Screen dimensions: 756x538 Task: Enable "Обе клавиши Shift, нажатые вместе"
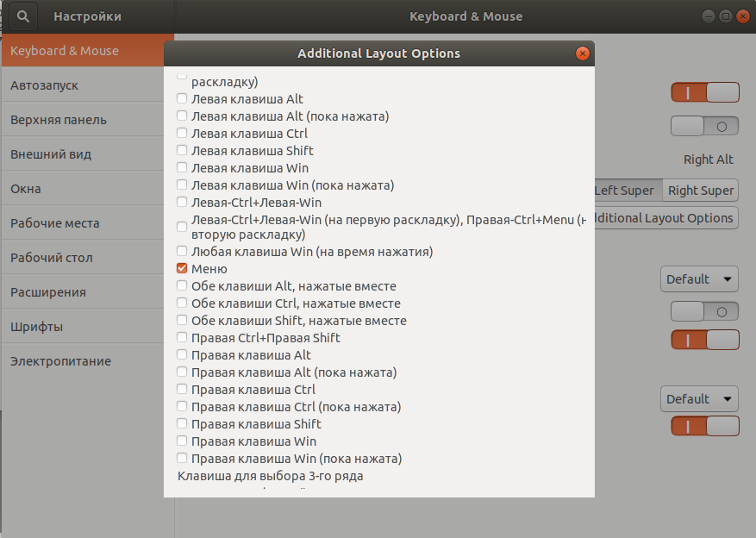[x=181, y=320]
